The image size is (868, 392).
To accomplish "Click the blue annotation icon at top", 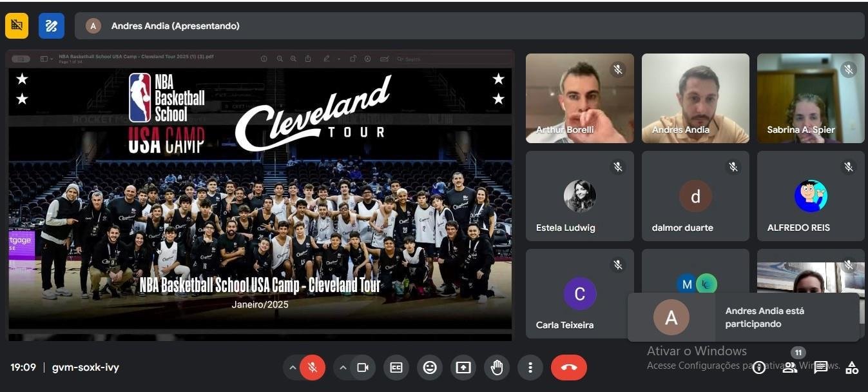I will pyautogui.click(x=52, y=26).
